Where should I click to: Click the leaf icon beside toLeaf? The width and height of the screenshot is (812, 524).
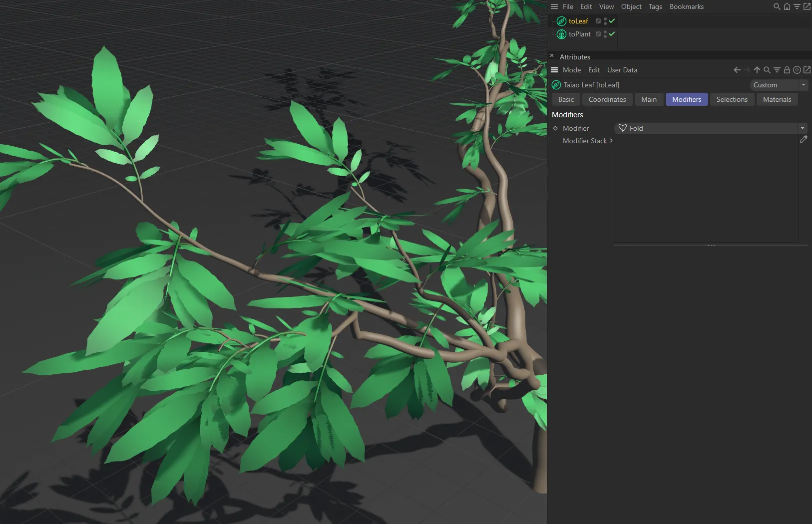[561, 21]
